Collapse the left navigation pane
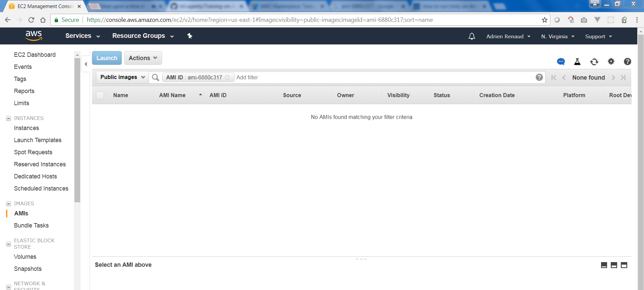 (86, 64)
